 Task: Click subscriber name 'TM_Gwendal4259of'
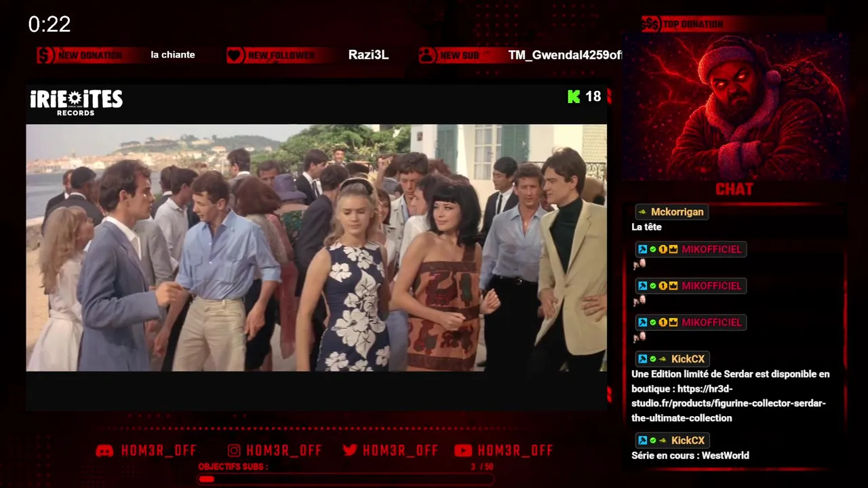(564, 55)
